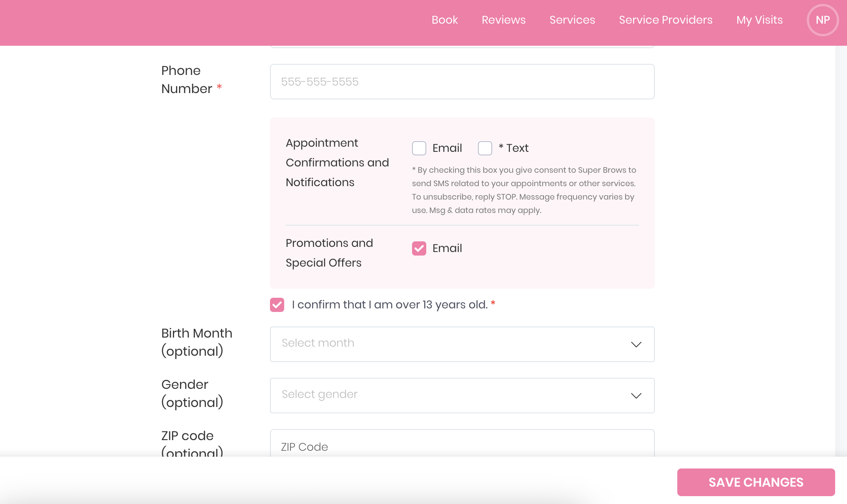Open Service Providers page

pos(665,20)
